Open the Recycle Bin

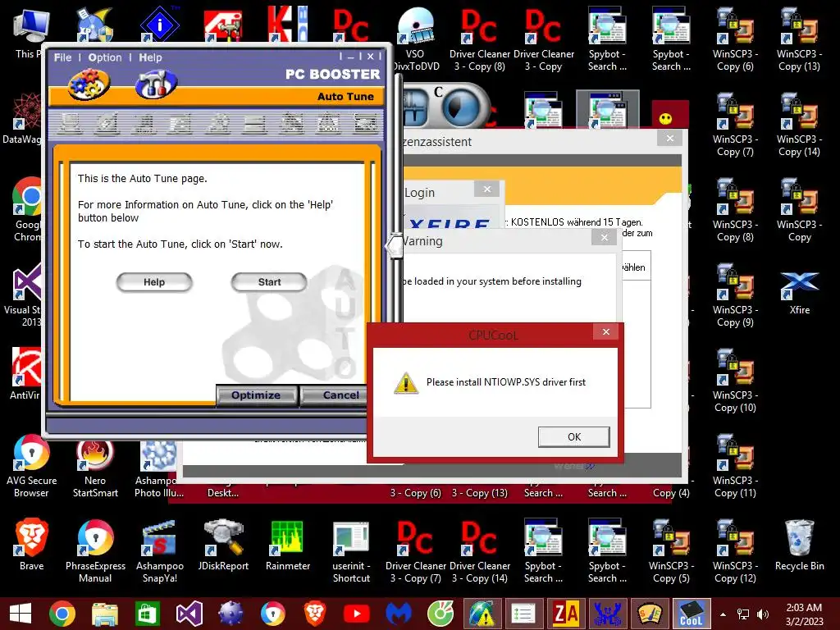pyautogui.click(x=799, y=546)
